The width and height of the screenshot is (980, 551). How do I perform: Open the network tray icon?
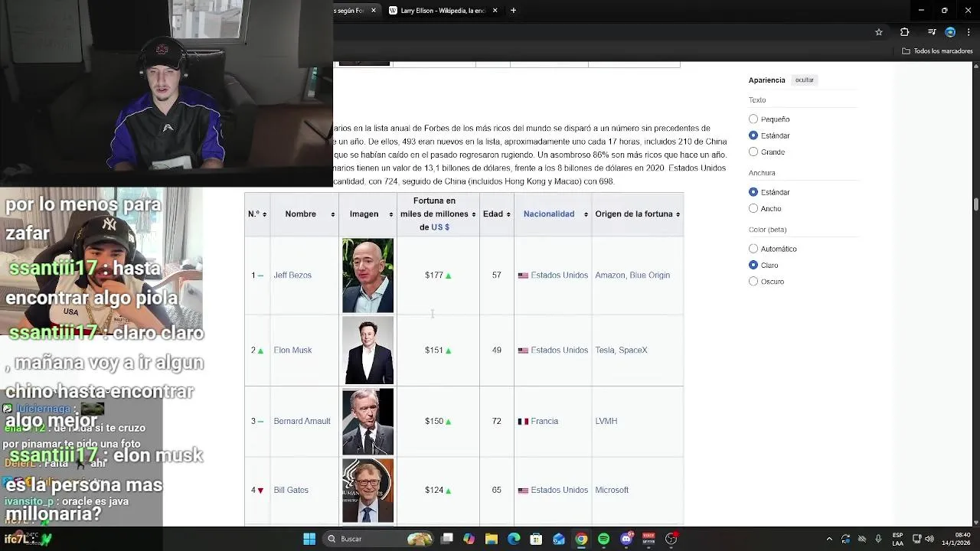917,539
